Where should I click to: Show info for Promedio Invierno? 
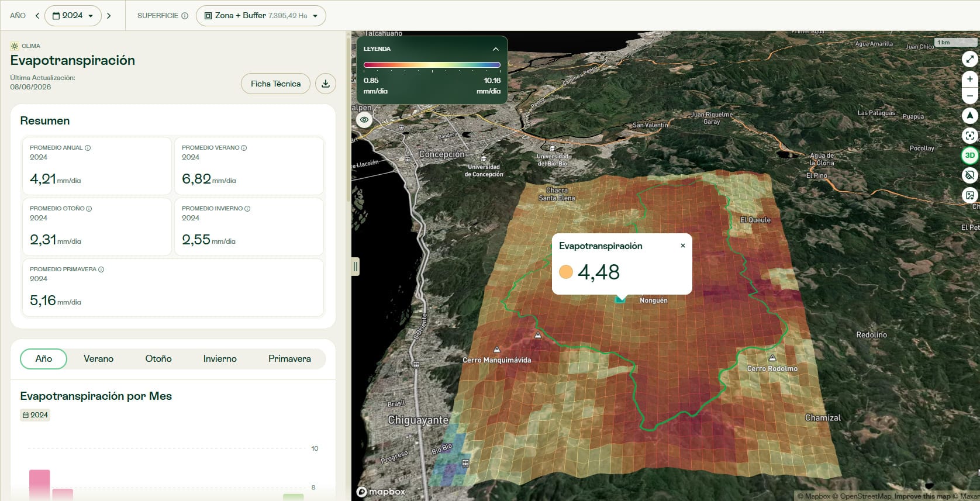[247, 209]
